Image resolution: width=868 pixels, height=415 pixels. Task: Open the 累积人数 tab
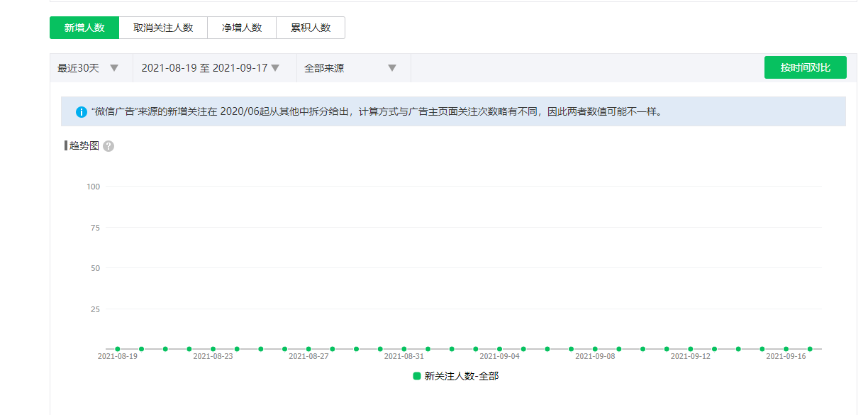coord(311,28)
